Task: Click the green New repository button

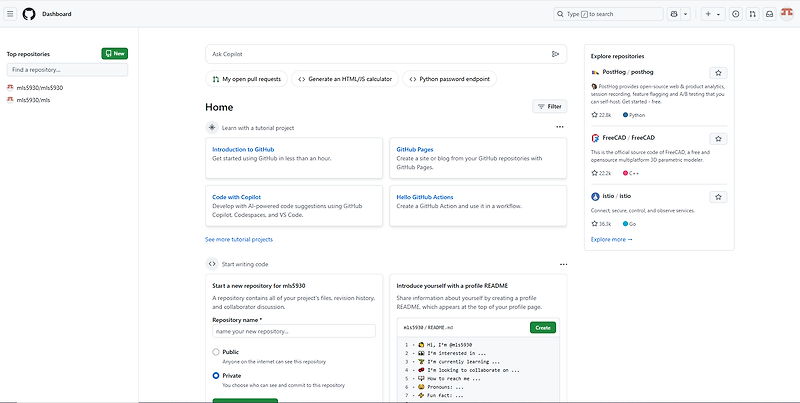Action: point(115,54)
